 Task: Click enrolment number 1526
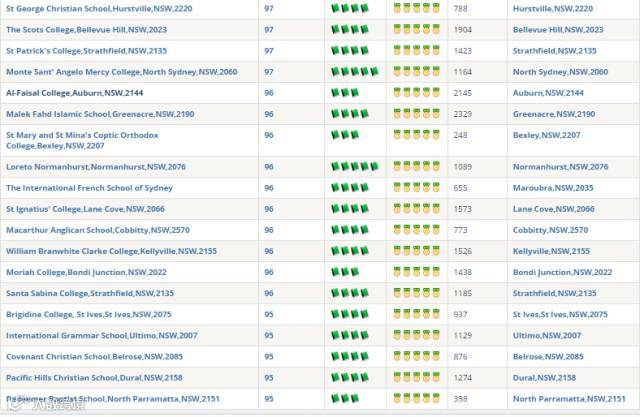(x=462, y=251)
